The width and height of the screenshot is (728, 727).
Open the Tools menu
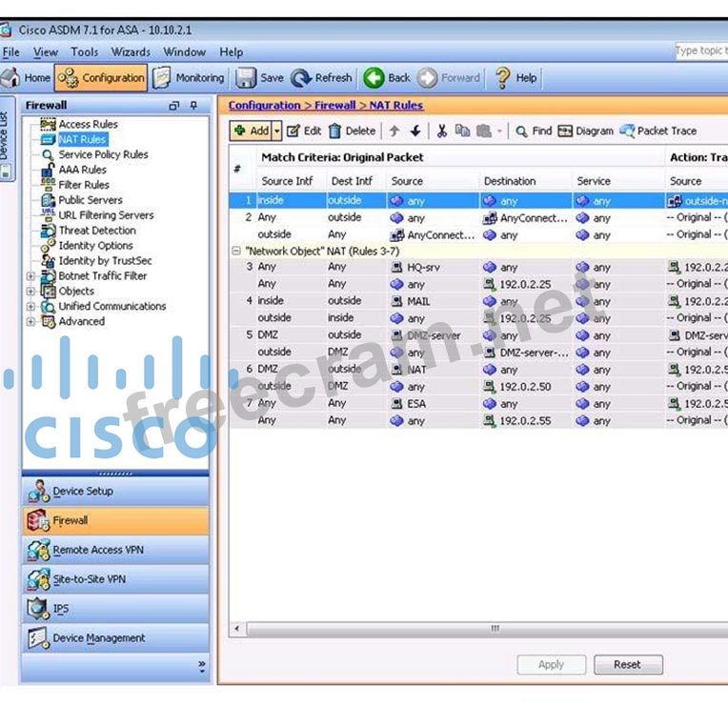84,52
